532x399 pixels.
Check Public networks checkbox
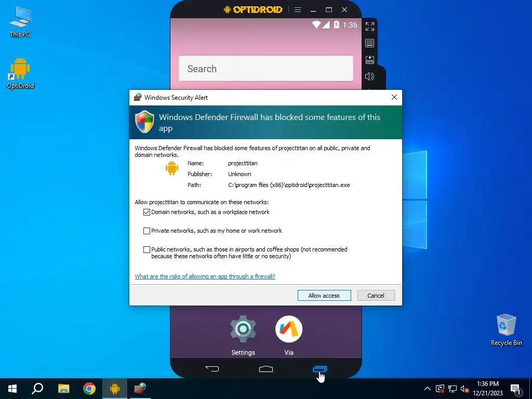147,249
